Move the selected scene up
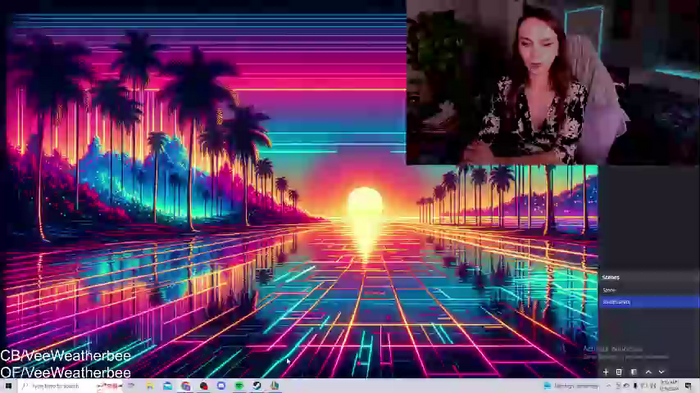Image resolution: width=700 pixels, height=393 pixels. pos(648,372)
